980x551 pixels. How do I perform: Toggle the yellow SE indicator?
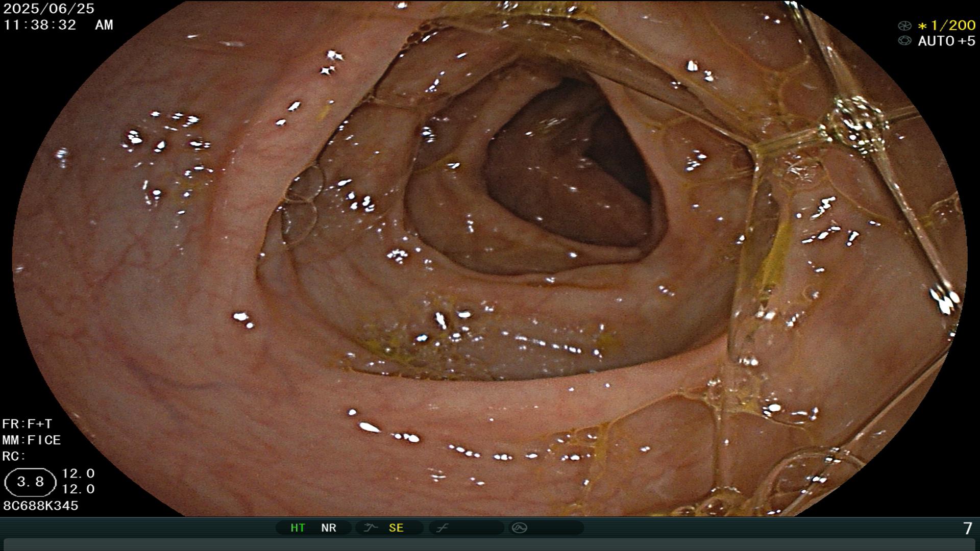coord(396,528)
